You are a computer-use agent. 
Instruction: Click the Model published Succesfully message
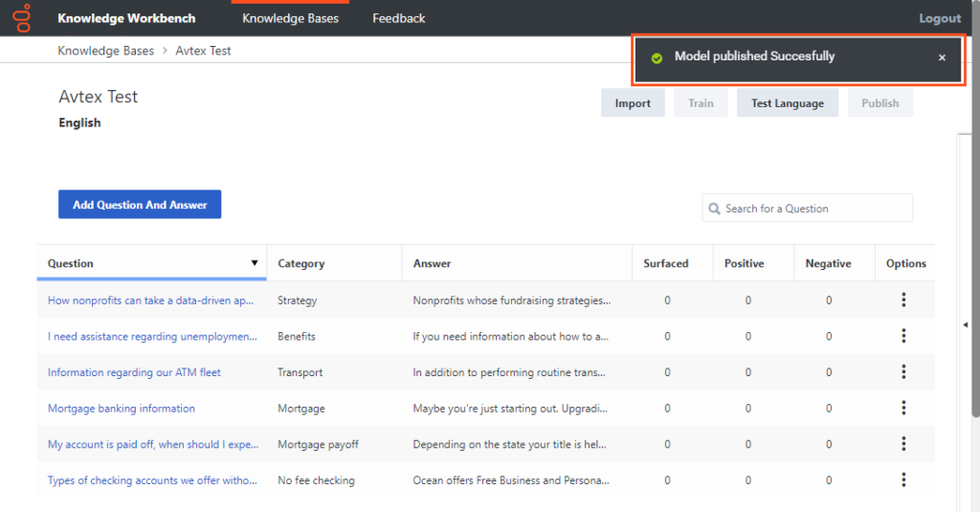tap(754, 56)
